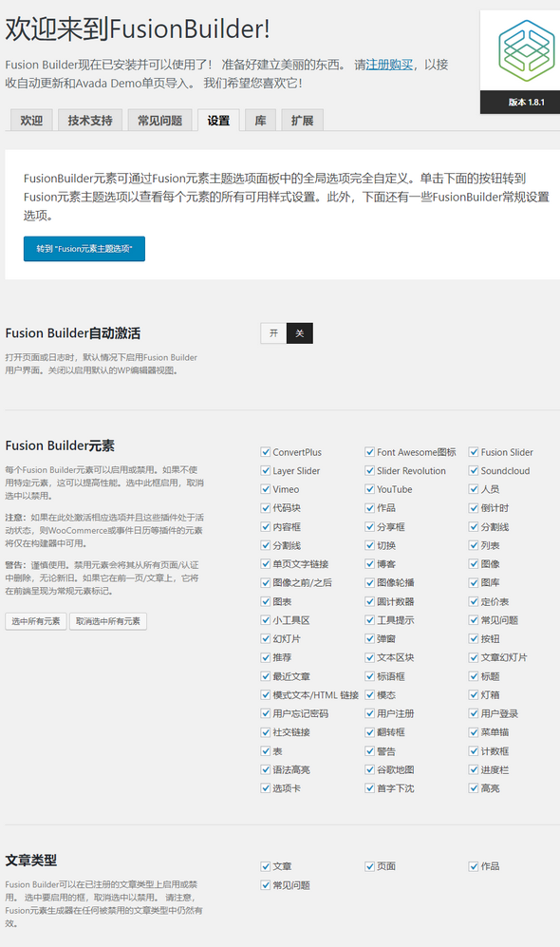The image size is (560, 947).
Task: Uncheck the 倒计时 element
Action: pos(474,508)
